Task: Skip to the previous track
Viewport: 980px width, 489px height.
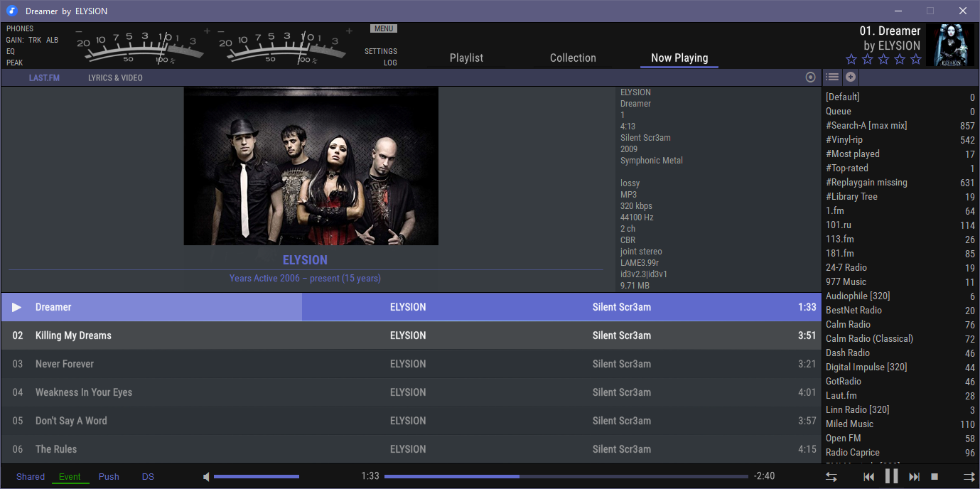Action: [868, 477]
